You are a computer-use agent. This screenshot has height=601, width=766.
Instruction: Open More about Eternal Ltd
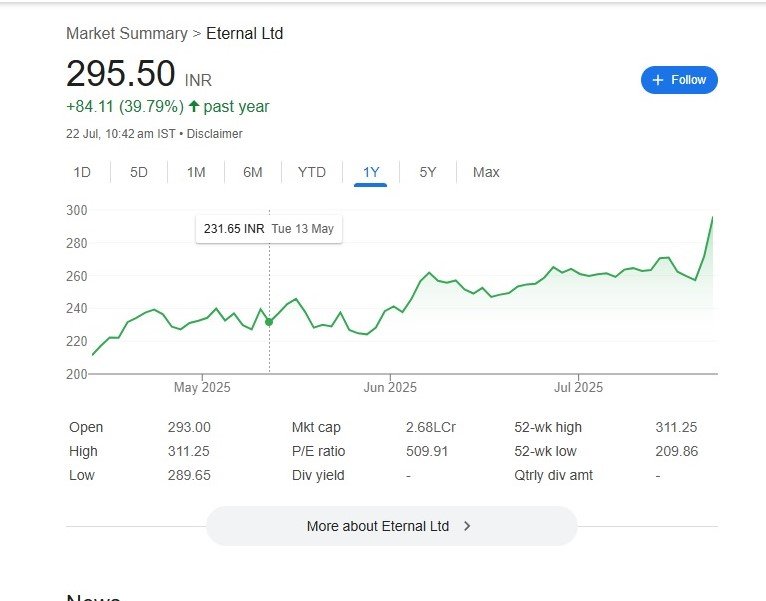[391, 526]
